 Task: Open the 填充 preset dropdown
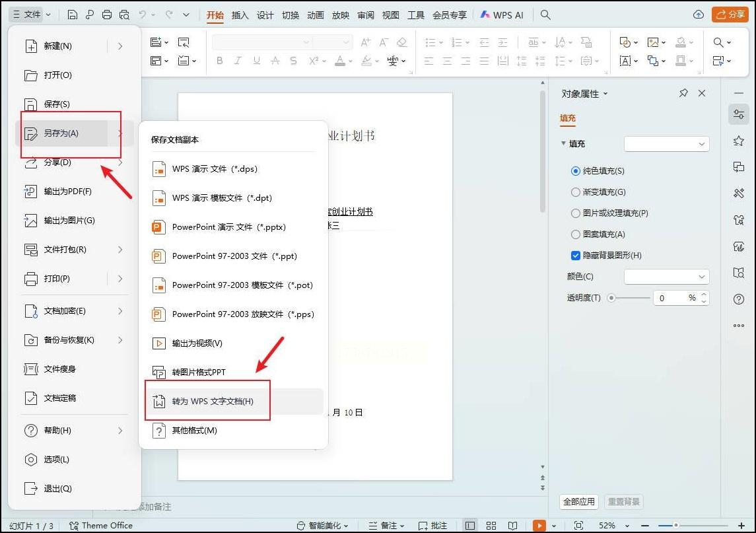click(x=666, y=144)
